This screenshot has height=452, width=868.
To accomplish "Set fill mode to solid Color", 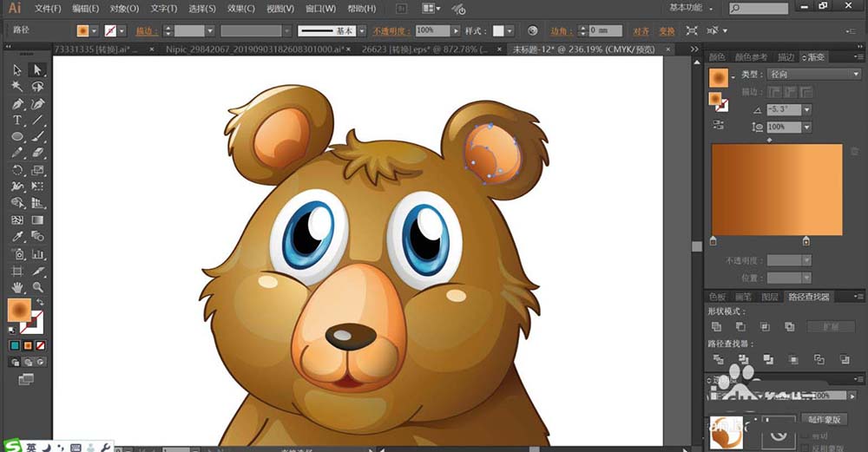I will [15, 345].
